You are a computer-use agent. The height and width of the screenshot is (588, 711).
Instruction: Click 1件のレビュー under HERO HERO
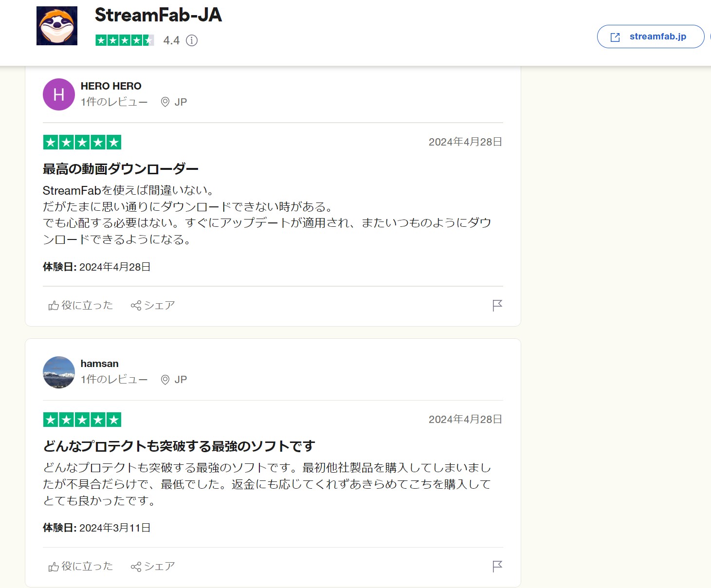114,102
